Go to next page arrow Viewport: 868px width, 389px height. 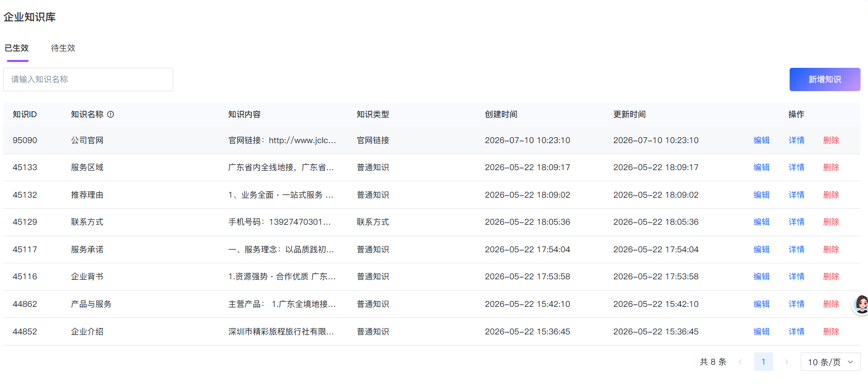[786, 362]
